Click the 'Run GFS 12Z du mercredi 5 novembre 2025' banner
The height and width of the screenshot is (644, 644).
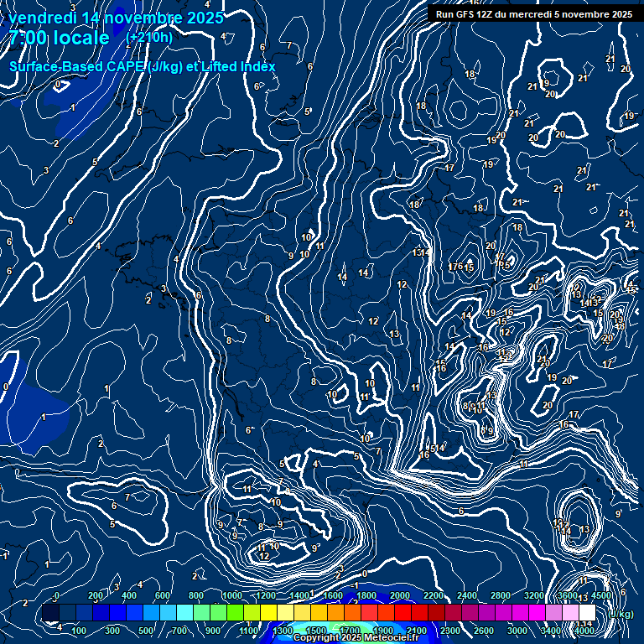[x=534, y=14]
